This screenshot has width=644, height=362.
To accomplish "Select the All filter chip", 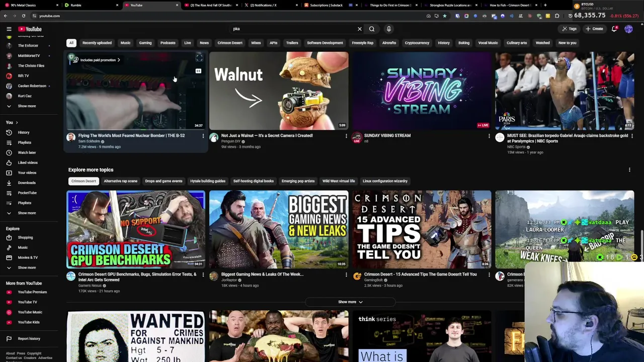I will click(x=71, y=43).
